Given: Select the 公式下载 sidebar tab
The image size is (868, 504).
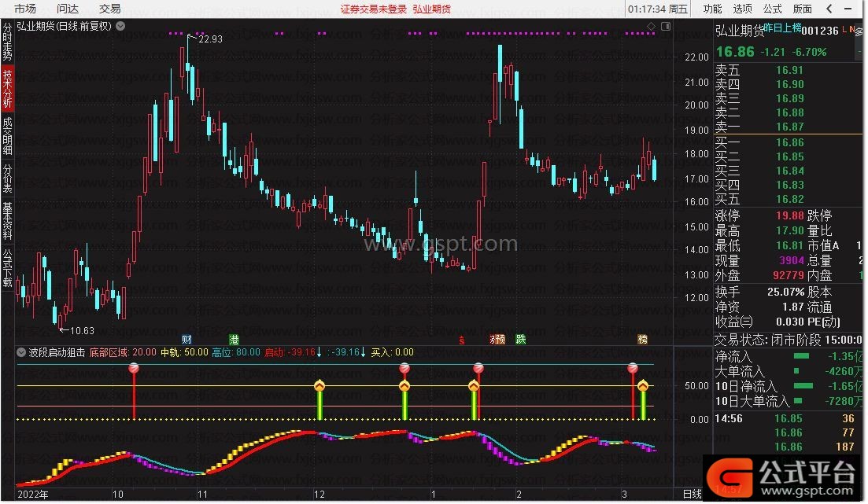Looking at the screenshot, I should click(7, 267).
